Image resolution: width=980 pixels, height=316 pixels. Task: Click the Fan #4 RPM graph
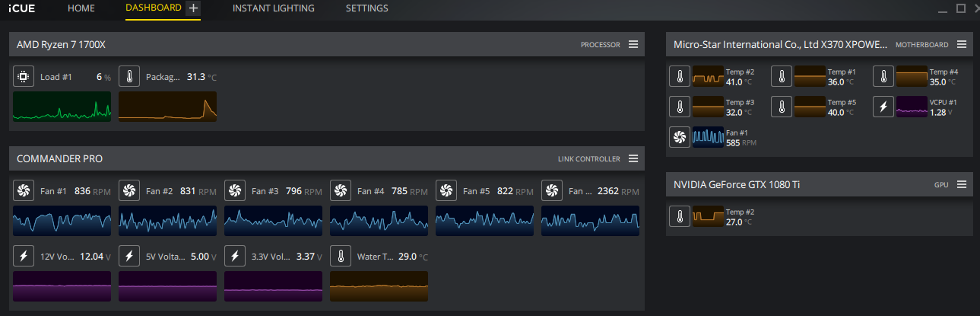(x=379, y=221)
